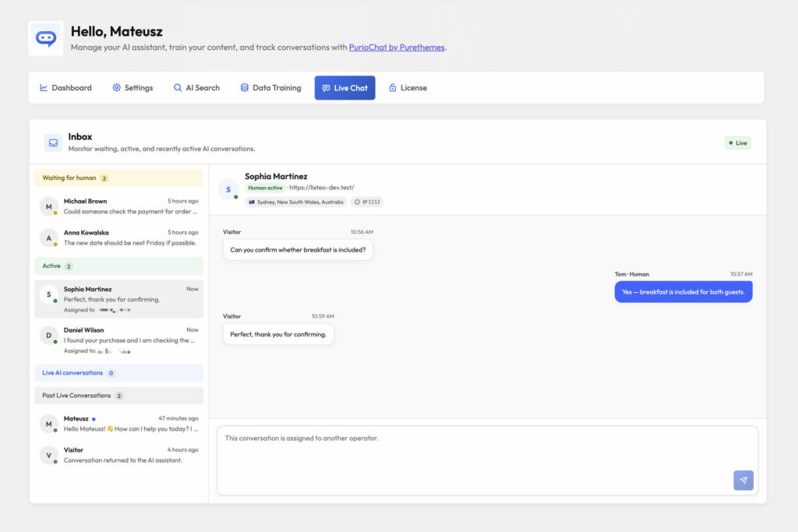Click the IP 1.1.1.1 tag
Image resolution: width=798 pixels, height=532 pixels.
(x=367, y=202)
